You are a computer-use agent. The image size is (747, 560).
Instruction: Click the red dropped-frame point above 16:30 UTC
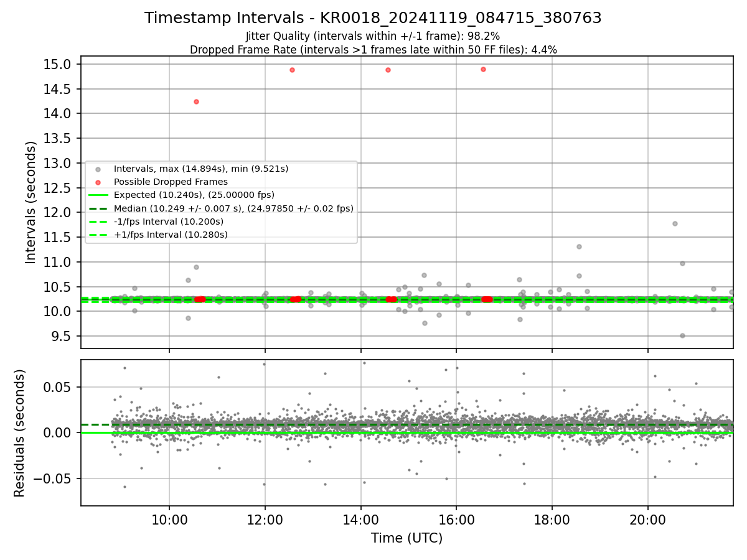483,69
